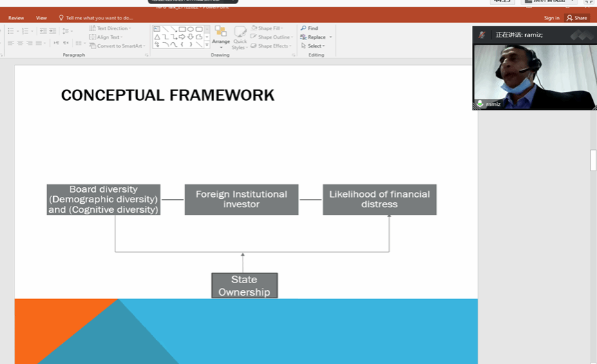
Task: Click the numbered list icon
Action: click(26, 31)
